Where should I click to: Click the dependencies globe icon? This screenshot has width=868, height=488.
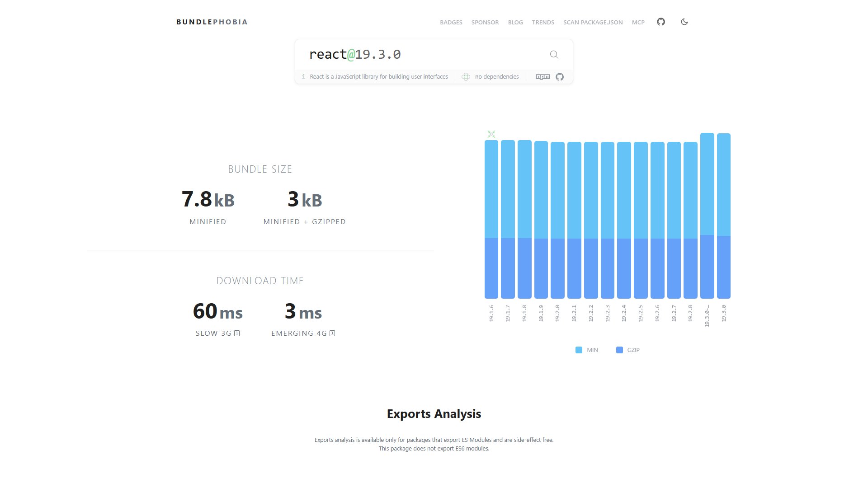pos(466,77)
